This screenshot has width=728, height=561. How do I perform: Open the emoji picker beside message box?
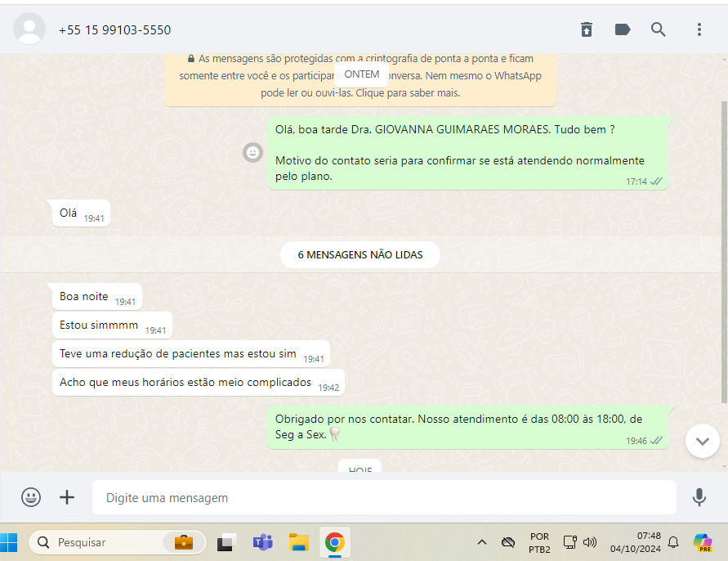pyautogui.click(x=31, y=497)
